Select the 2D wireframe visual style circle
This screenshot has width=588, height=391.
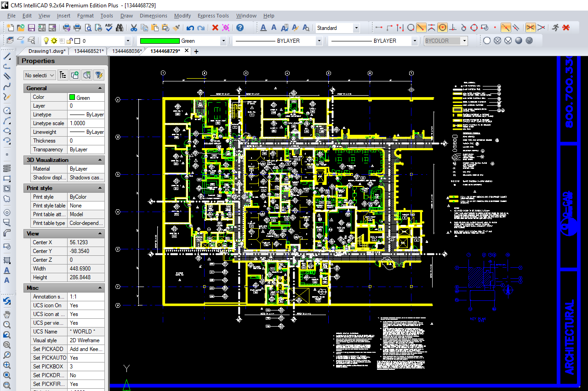coord(487,40)
